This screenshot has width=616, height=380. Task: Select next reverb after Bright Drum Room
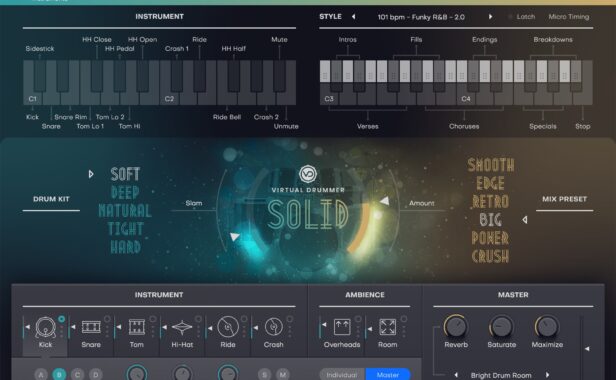click(x=547, y=375)
